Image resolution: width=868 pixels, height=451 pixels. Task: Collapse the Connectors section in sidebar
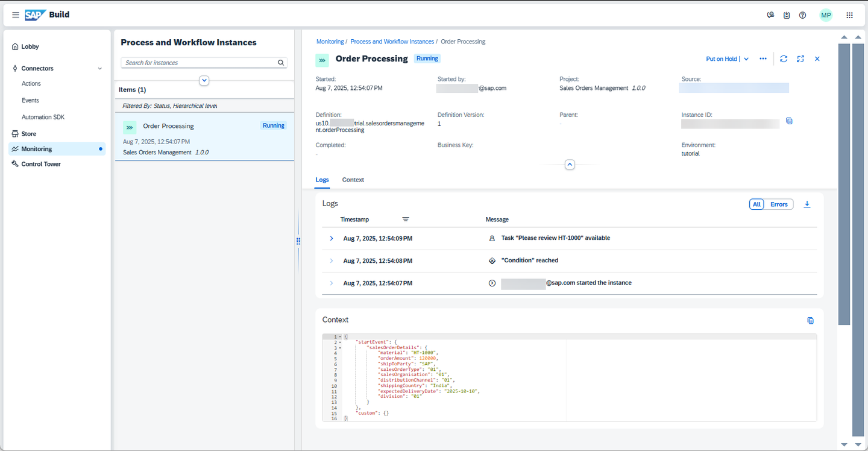pyautogui.click(x=99, y=69)
